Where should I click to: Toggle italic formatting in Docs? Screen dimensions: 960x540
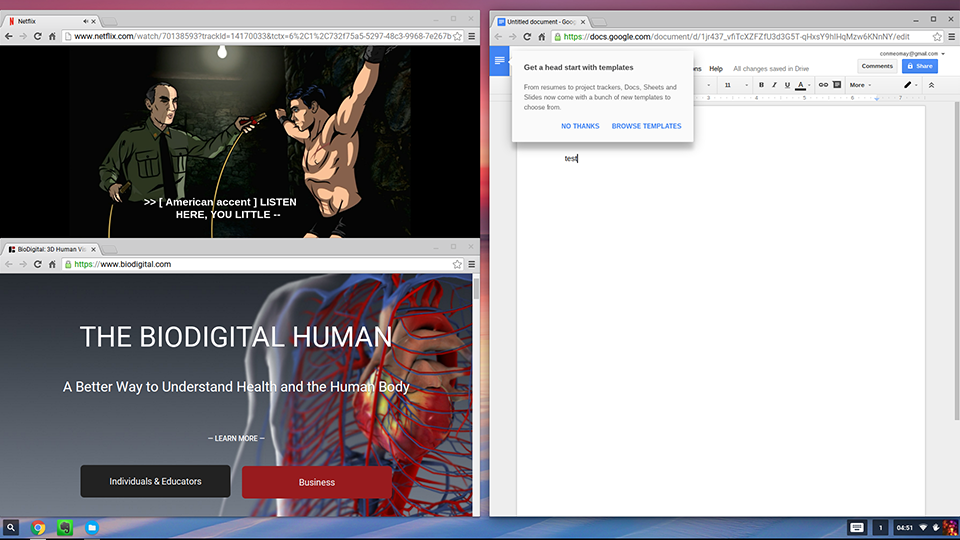coord(774,85)
